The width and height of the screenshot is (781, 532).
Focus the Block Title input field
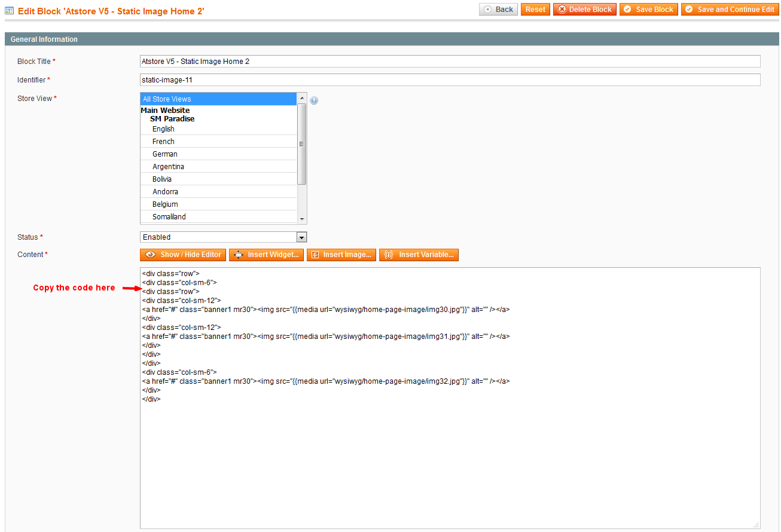click(450, 62)
